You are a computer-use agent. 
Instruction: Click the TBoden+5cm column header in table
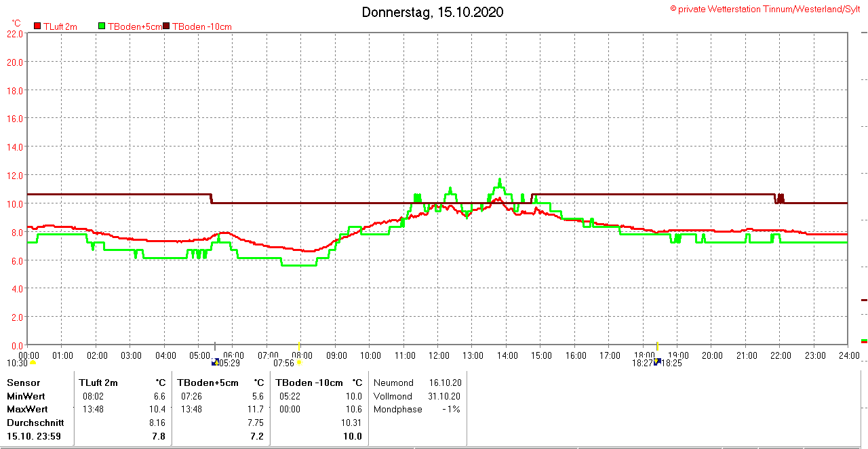[208, 383]
